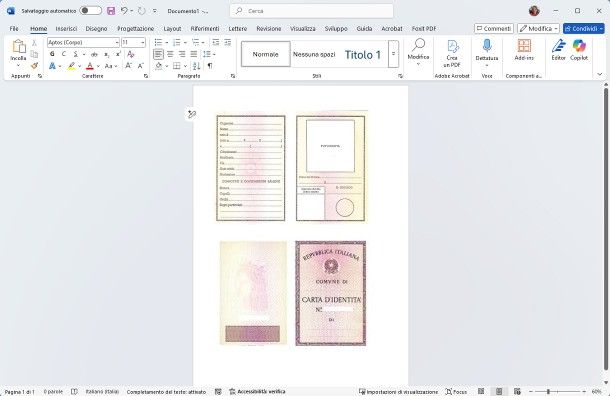
Task: Center align text
Action: tap(170, 54)
